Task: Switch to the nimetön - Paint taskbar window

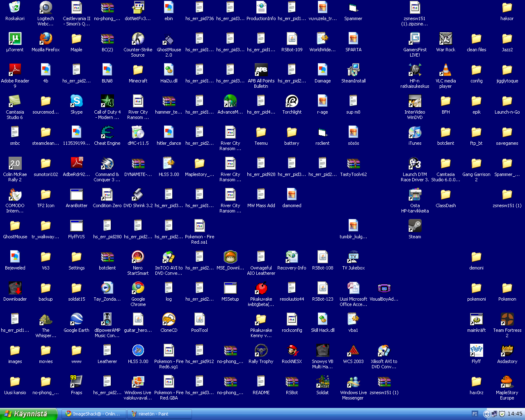Action: click(x=159, y=414)
